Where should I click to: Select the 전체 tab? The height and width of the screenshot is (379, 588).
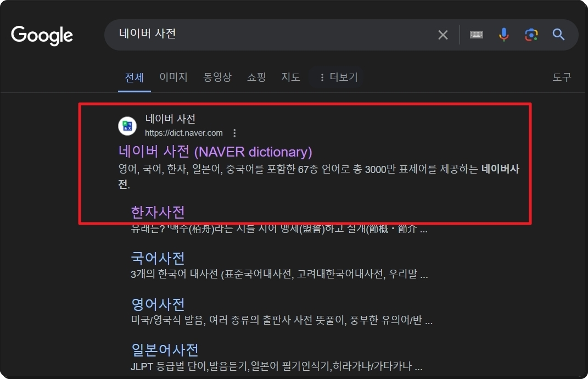[x=135, y=77]
